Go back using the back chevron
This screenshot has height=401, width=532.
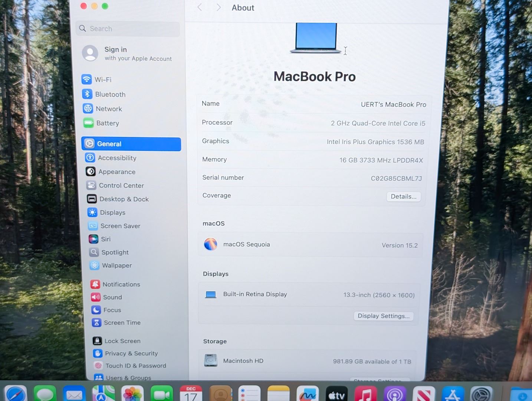pyautogui.click(x=200, y=7)
